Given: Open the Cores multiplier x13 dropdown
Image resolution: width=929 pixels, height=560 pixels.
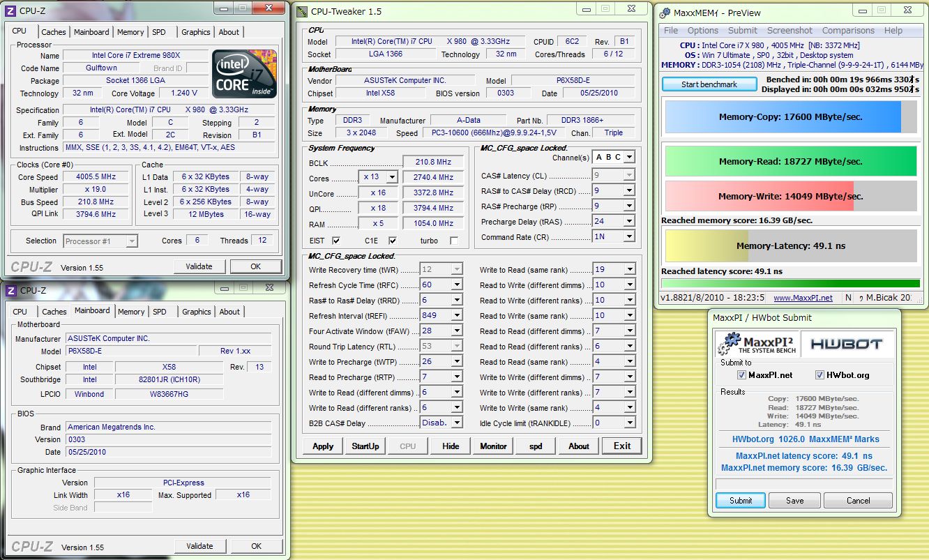Looking at the screenshot, I should (391, 177).
